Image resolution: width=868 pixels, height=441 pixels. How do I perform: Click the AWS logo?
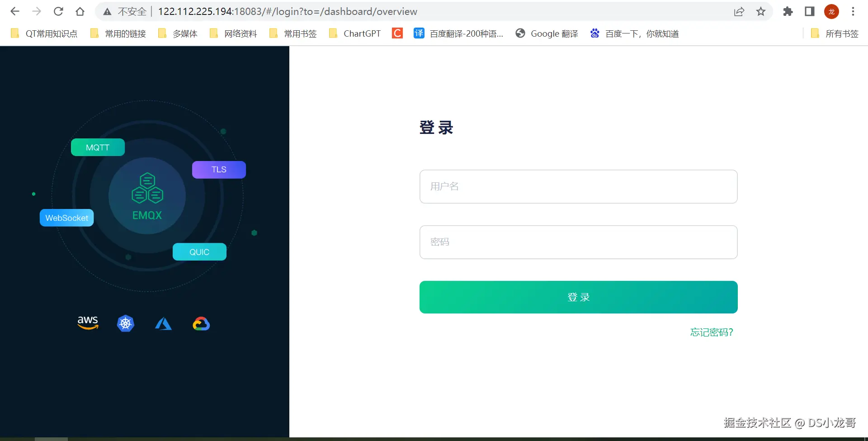click(x=88, y=323)
